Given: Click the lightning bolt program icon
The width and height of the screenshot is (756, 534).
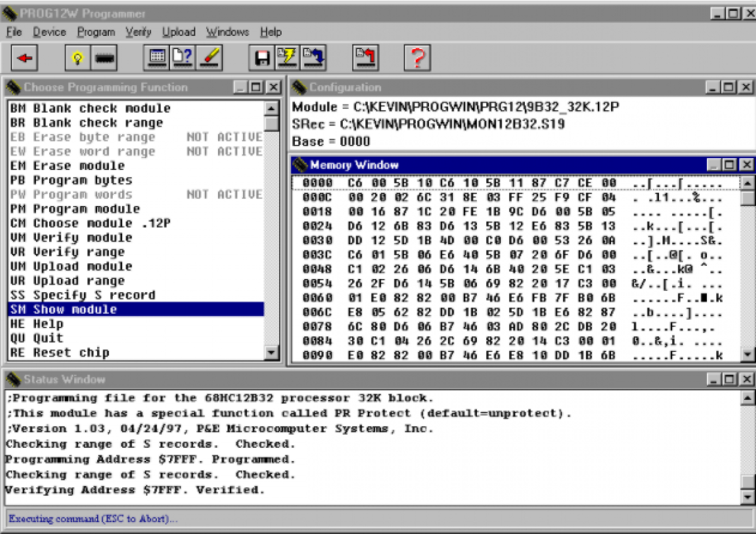Looking at the screenshot, I should [287, 58].
